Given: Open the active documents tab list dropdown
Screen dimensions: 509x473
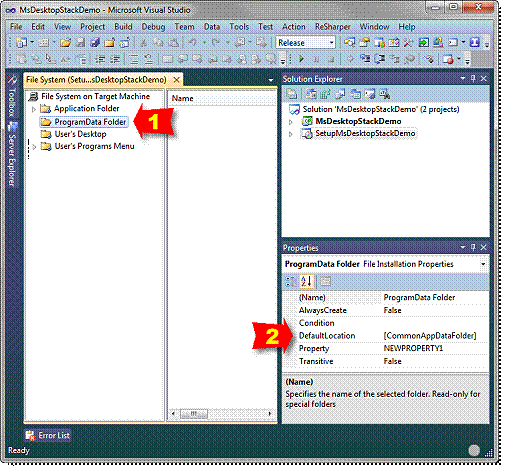Looking at the screenshot, I should point(271,80).
